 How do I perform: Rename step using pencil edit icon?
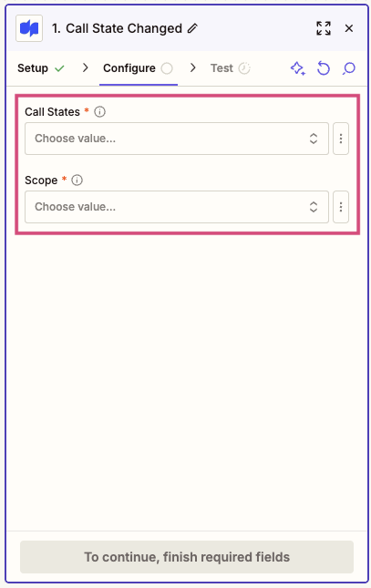(192, 28)
